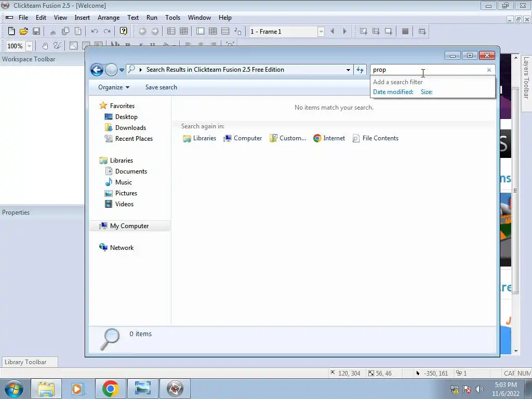Click the Open folder icon in Fusion toolbar
Screen dimensions: 532x399
coord(24,31)
